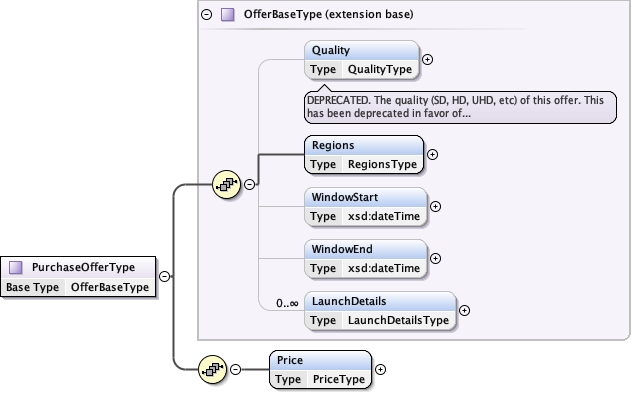Select the LaunchDetails element box
Image resolution: width=632 pixels, height=394 pixels.
click(x=380, y=311)
